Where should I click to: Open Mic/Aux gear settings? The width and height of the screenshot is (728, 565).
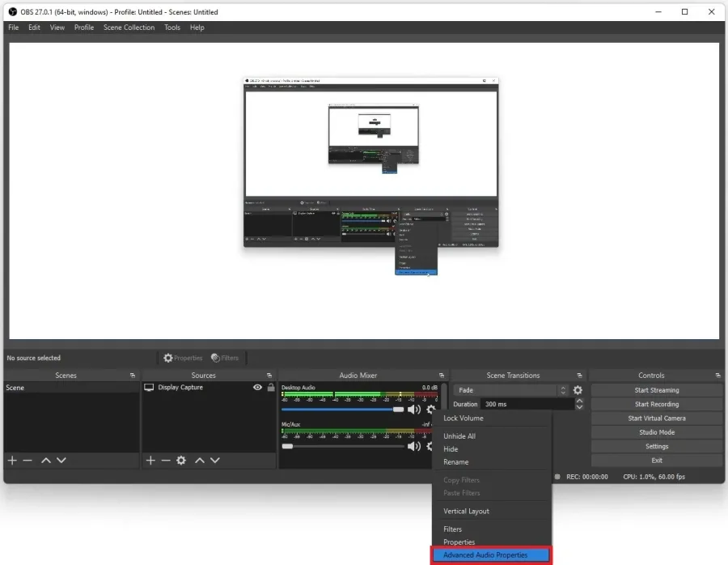click(430, 446)
